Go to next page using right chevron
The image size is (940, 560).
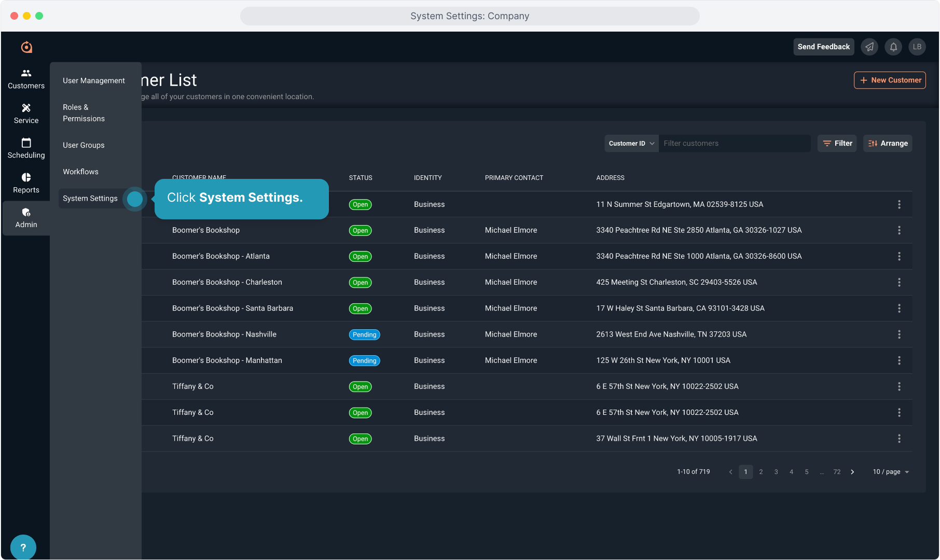click(852, 472)
